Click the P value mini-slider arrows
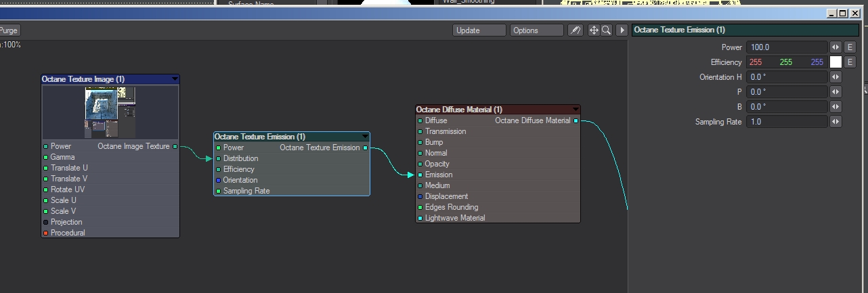The width and height of the screenshot is (868, 293). (x=836, y=92)
